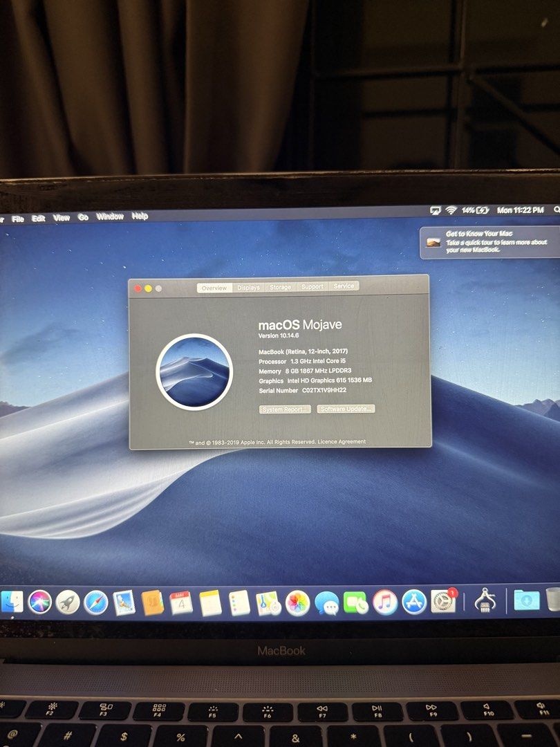Viewport: 560px width, 747px height.
Task: Open the Window menu
Action: [110, 216]
